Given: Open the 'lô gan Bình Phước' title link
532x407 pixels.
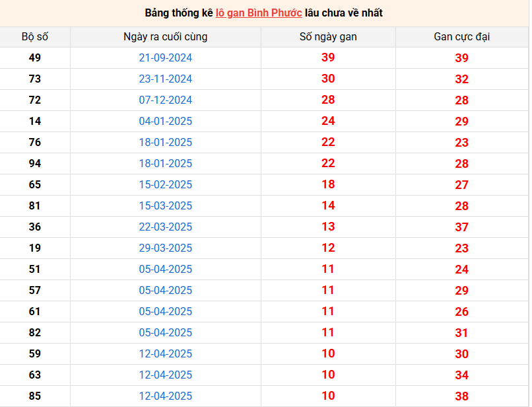Looking at the screenshot, I should [x=259, y=13].
